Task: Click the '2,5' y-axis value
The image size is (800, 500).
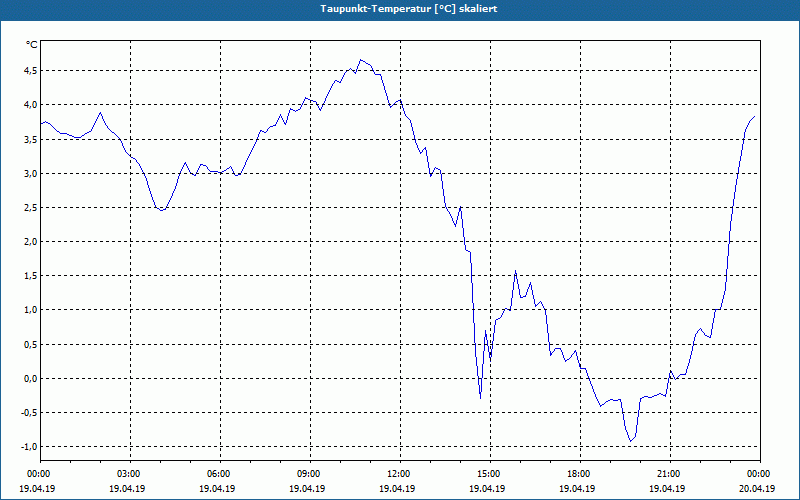Action: pyautogui.click(x=32, y=208)
